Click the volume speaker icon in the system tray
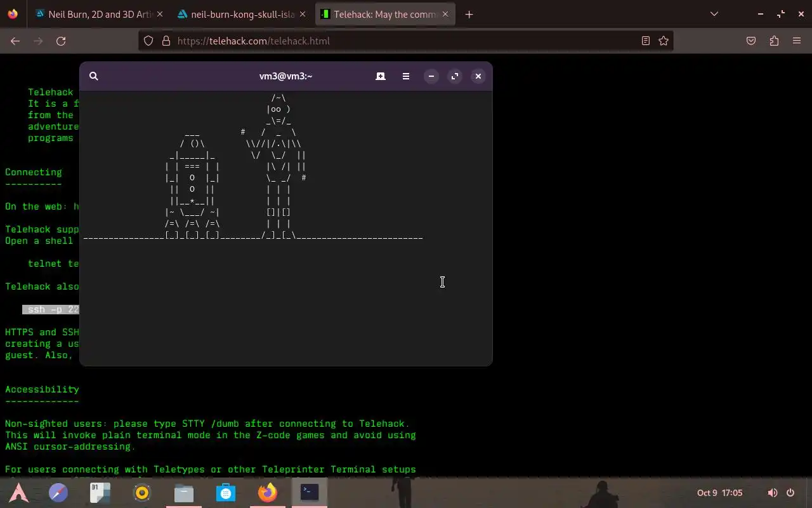Viewport: 812px width, 508px height. 773,493
